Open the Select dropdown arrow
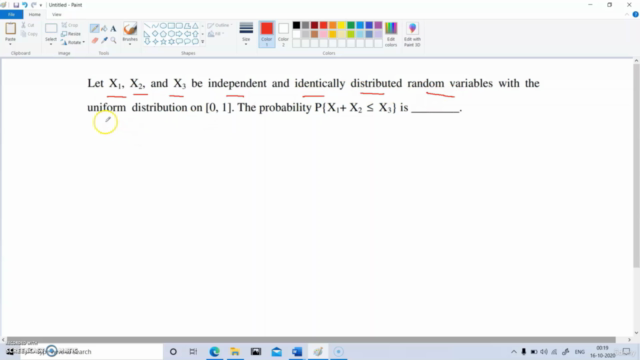640x360 pixels. [x=51, y=44]
